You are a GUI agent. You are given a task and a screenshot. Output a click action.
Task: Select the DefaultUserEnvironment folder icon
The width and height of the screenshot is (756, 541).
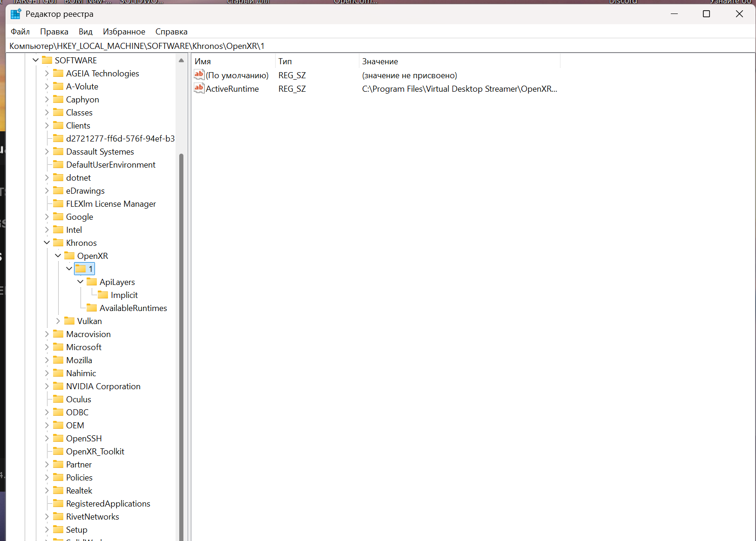tap(58, 164)
